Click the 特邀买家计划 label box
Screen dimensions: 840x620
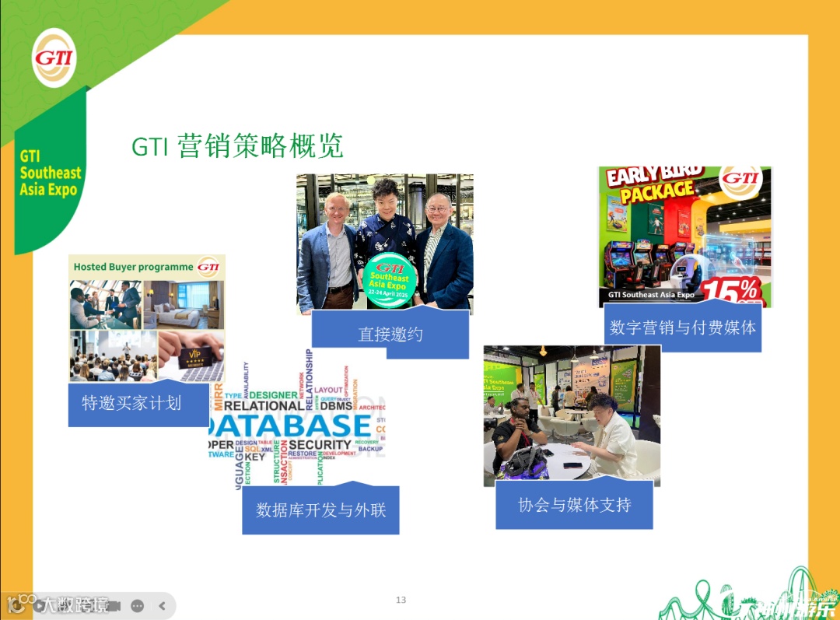point(138,404)
